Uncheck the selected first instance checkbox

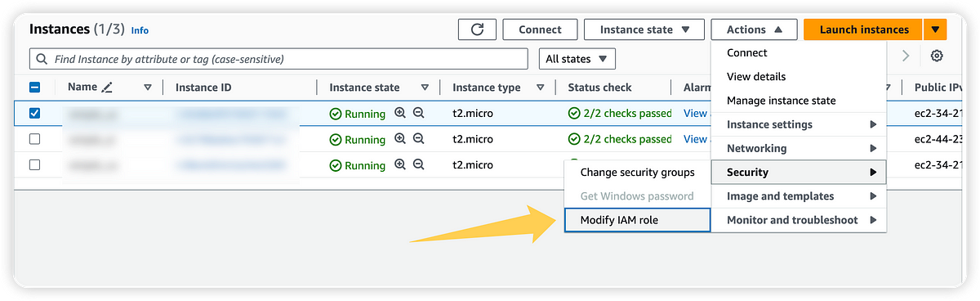34,114
